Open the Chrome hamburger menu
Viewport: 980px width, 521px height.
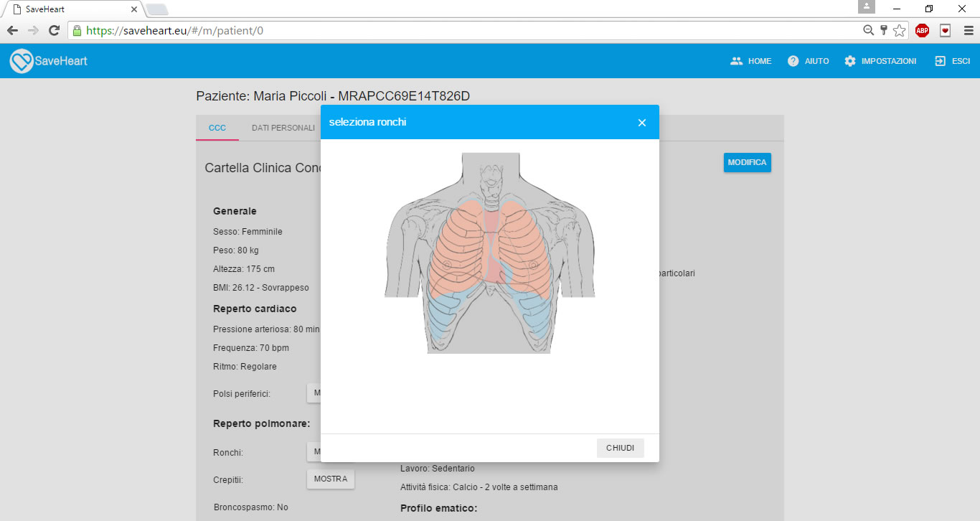(969, 31)
